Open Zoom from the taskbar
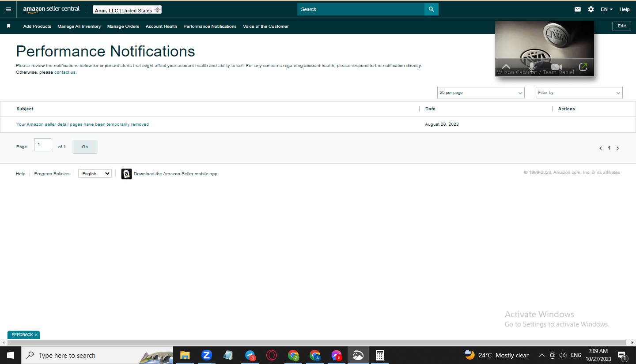 [x=206, y=355]
